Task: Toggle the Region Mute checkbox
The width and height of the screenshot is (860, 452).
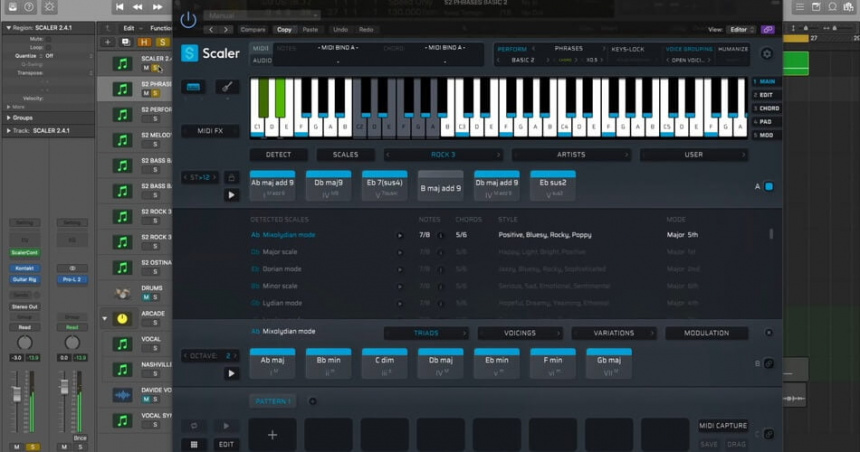Action: tap(48, 39)
